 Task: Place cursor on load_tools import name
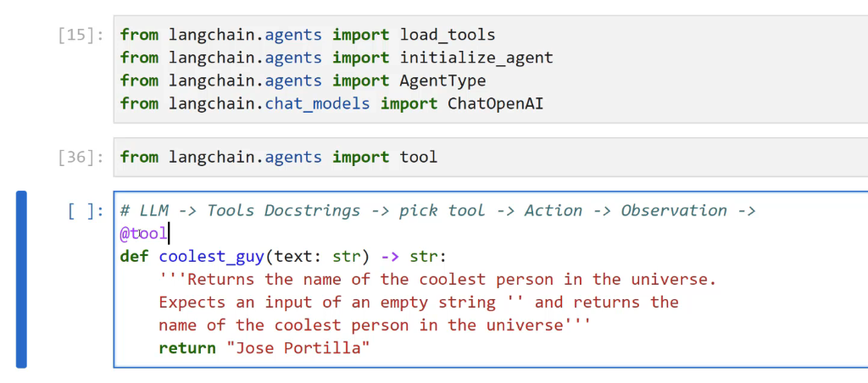[447, 35]
